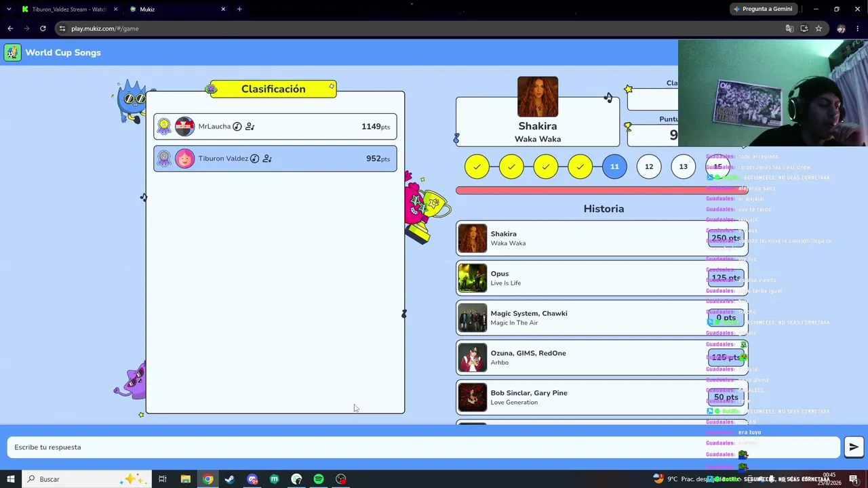Select the Mukiz browser tab

(178, 9)
